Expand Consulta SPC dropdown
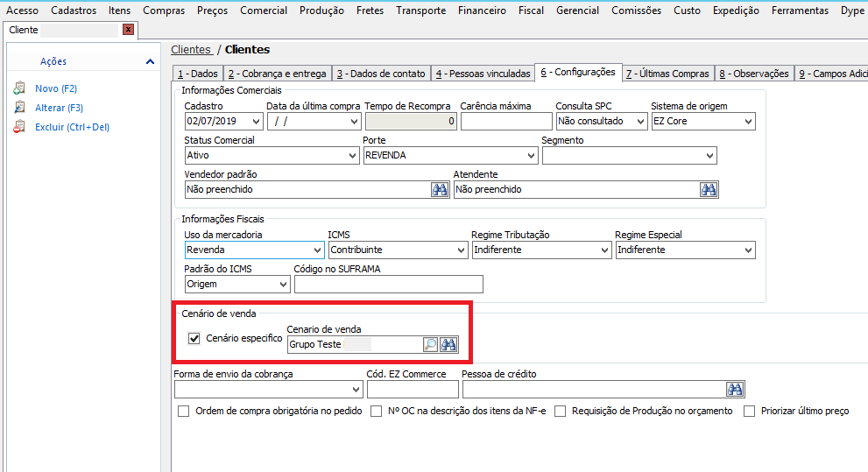The height and width of the screenshot is (472, 868). [640, 121]
